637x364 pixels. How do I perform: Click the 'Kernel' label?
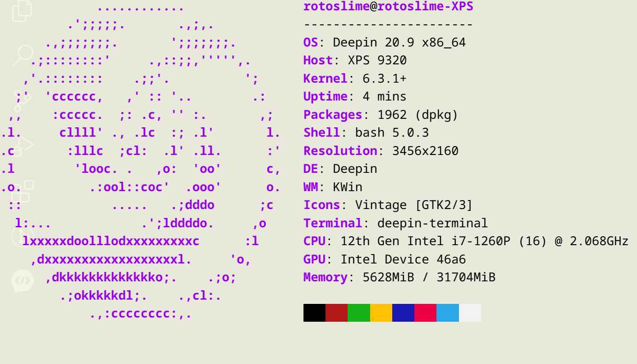(x=326, y=78)
